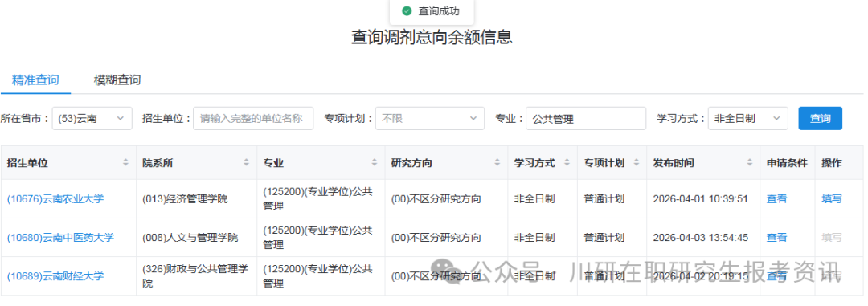868x306 pixels.
Task: Click 查看 for 云南农业大学 row
Action: pos(776,198)
